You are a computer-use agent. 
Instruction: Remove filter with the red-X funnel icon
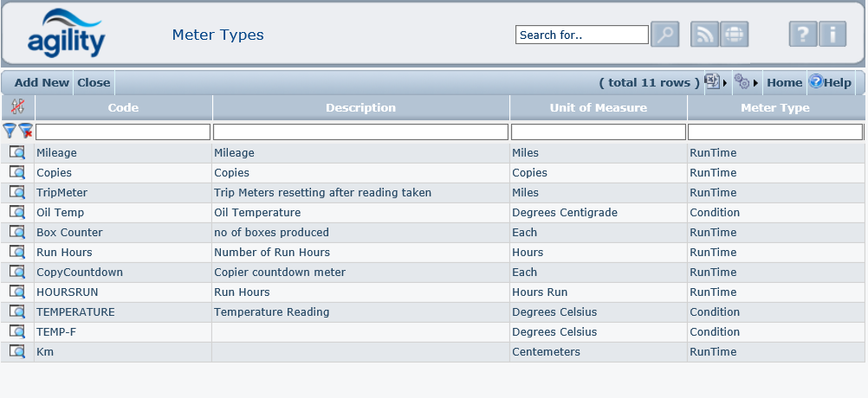point(26,131)
